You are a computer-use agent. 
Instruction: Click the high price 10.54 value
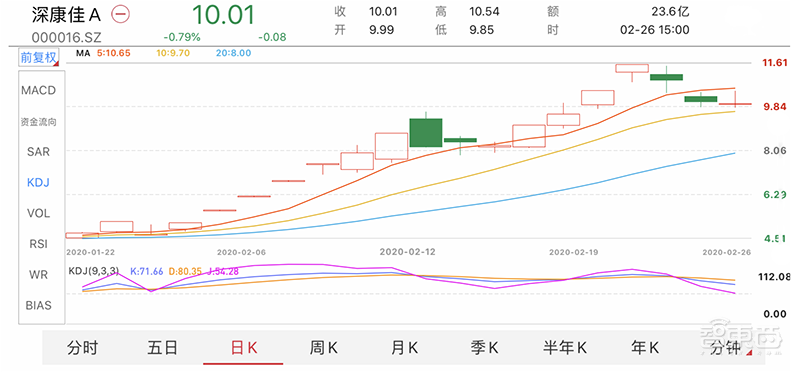pyautogui.click(x=484, y=11)
